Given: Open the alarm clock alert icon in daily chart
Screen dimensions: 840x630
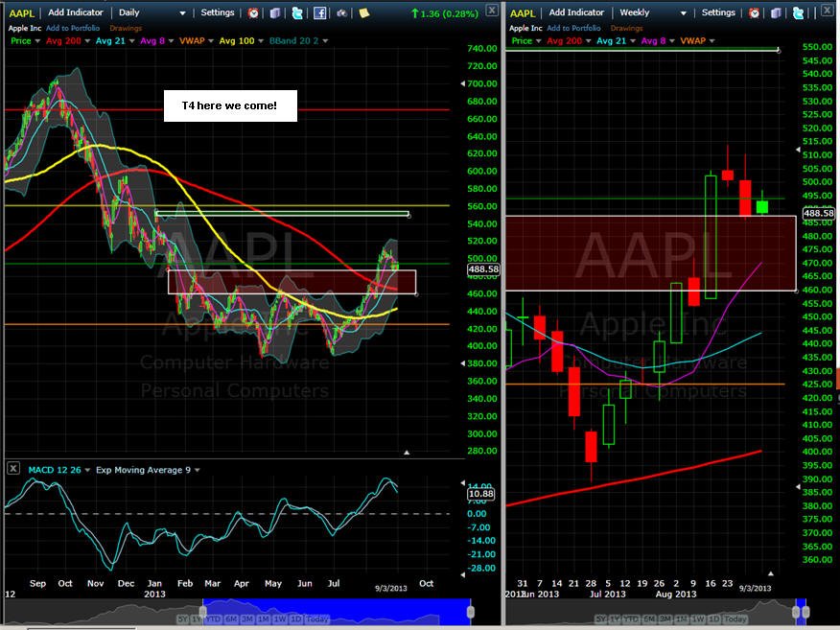Looking at the screenshot, I should [x=253, y=12].
